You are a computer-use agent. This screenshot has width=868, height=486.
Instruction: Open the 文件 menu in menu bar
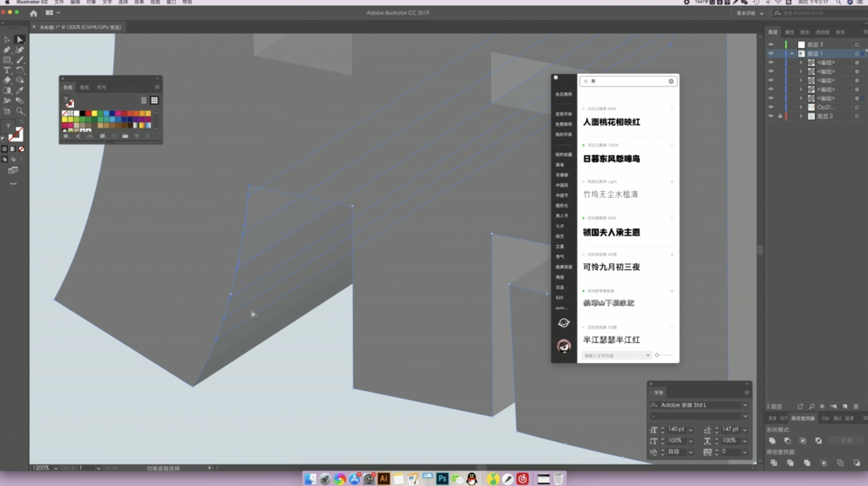point(59,2)
